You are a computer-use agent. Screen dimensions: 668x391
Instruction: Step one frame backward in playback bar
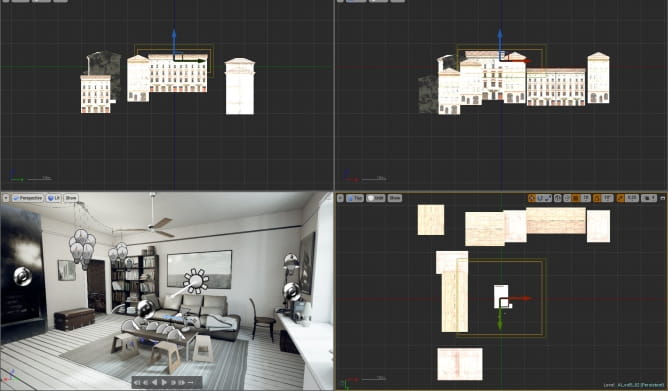coord(146,382)
